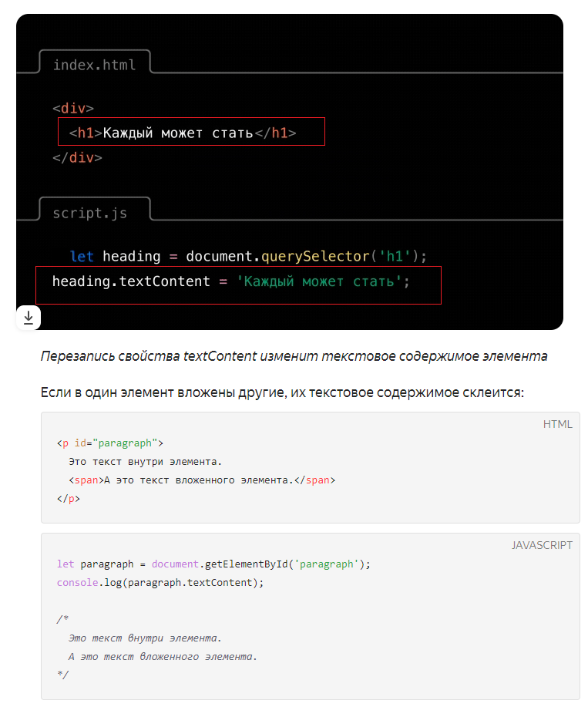Click the paragraph starting with Если
The width and height of the screenshot is (588, 707).
282,392
